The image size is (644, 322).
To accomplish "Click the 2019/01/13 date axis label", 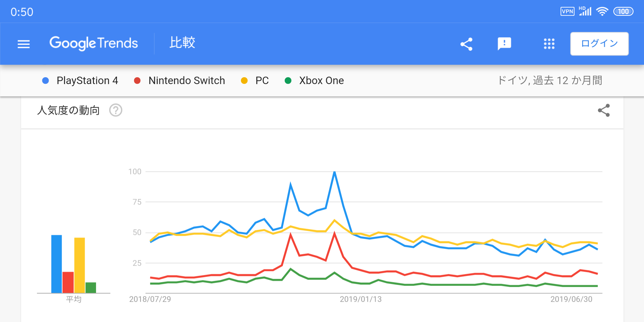I will (360, 299).
